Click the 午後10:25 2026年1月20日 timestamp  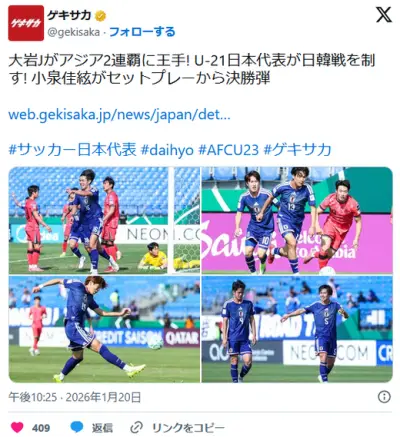click(x=75, y=397)
